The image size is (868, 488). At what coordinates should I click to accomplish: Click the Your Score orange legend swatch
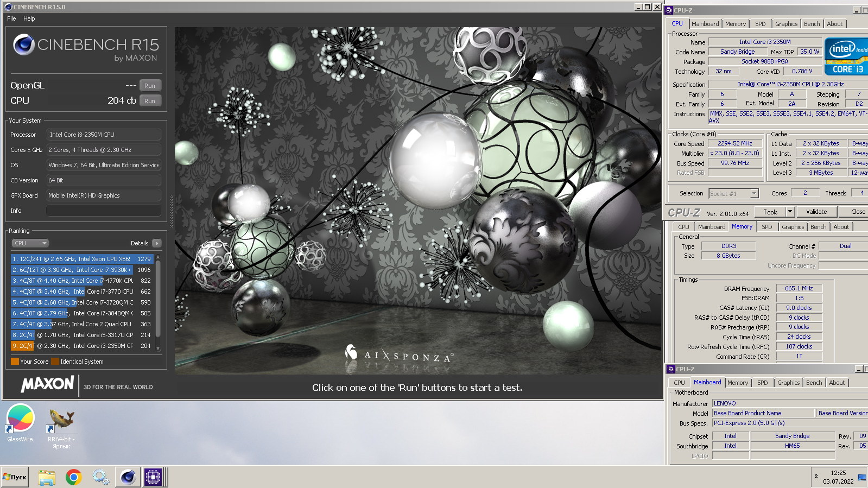[x=15, y=362]
